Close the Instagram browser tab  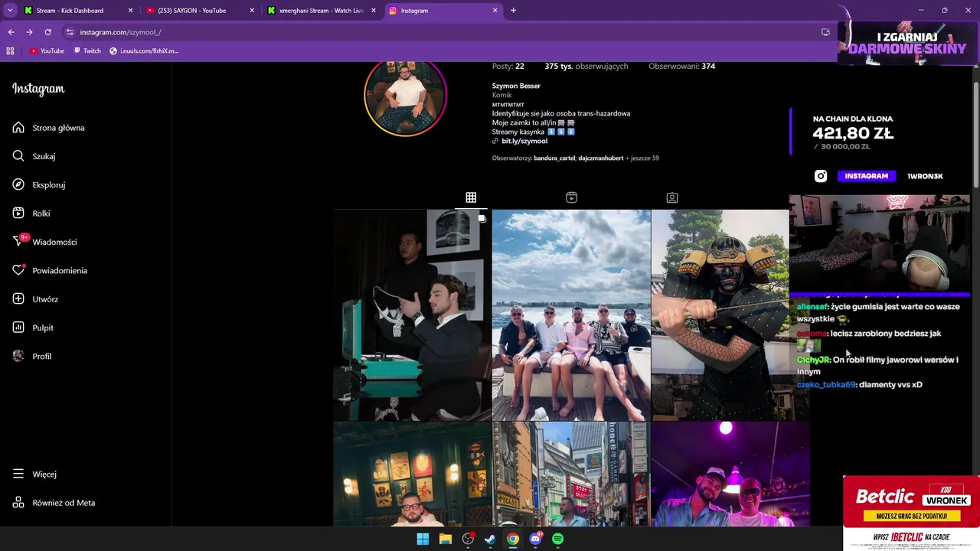(x=495, y=11)
